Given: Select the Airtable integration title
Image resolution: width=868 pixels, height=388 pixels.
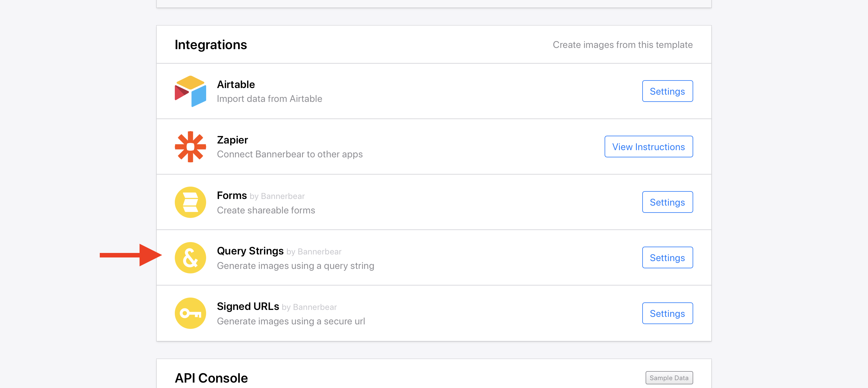Looking at the screenshot, I should tap(236, 84).
